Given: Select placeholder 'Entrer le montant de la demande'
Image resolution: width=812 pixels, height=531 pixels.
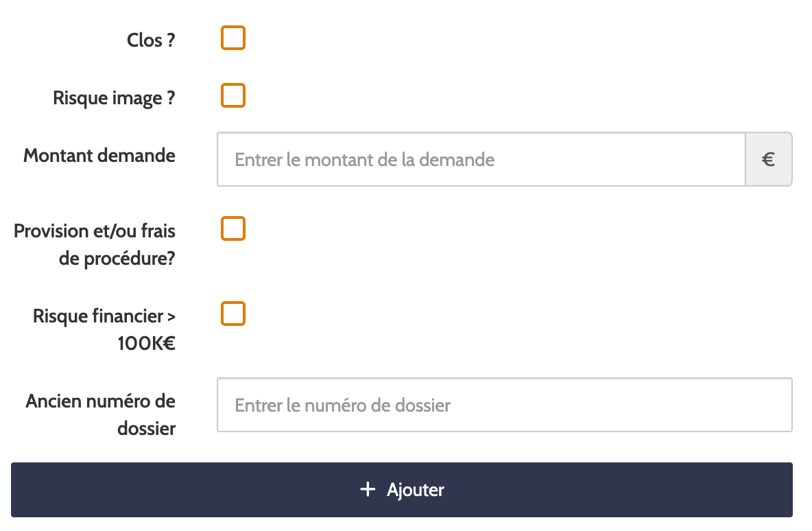Looking at the screenshot, I should pos(365,160).
